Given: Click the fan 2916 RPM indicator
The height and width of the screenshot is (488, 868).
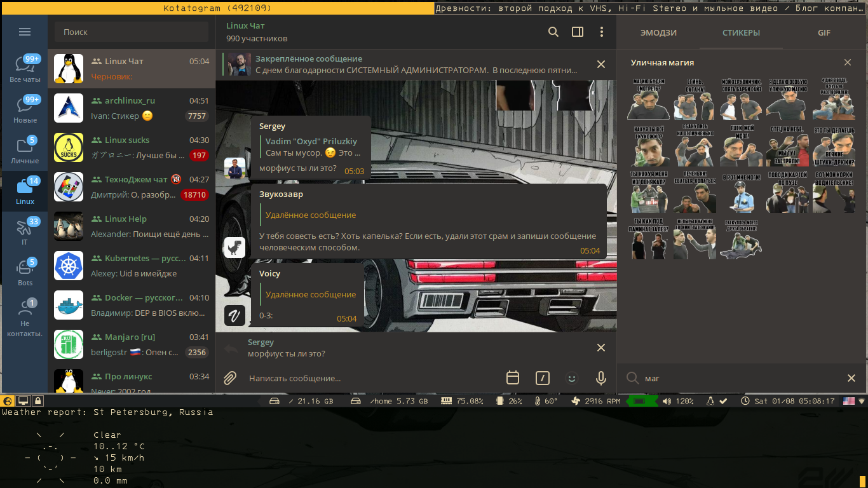Looking at the screenshot, I should pyautogui.click(x=596, y=401).
